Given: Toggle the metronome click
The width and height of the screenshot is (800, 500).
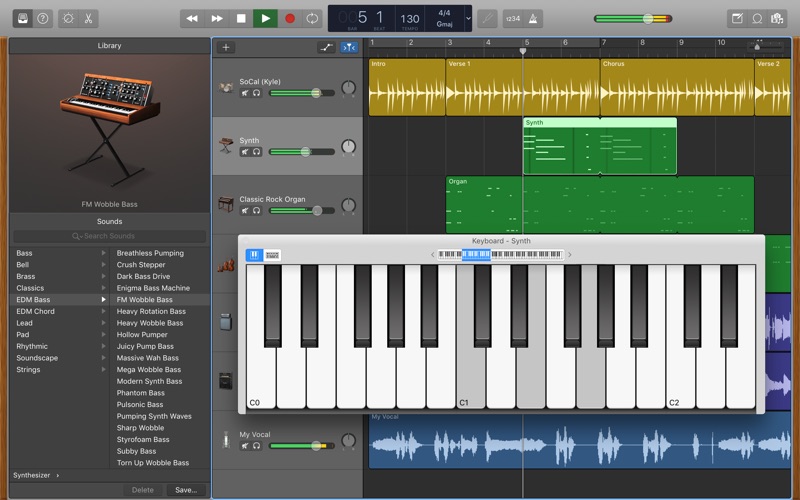Looking at the screenshot, I should coord(535,18).
